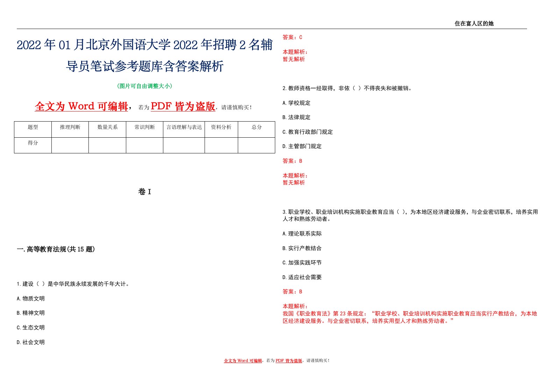The image size is (555, 392).
Task: Select option B.实行产教结合
Action: [x=302, y=248]
